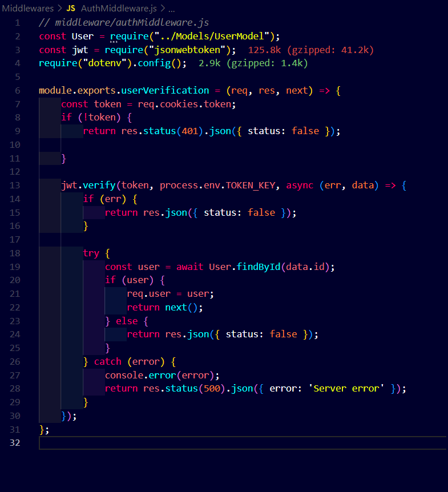
Task: Click 'req.user = user' on line 21
Action: (x=168, y=294)
